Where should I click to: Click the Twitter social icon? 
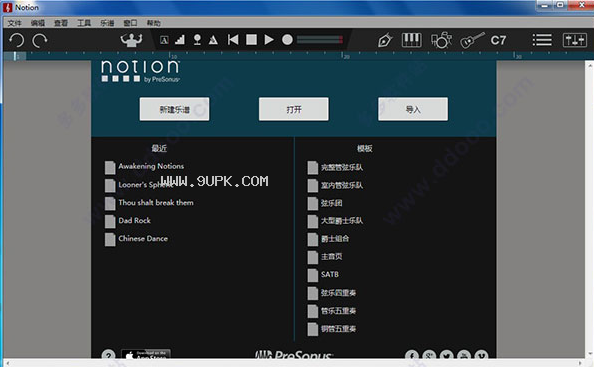click(x=447, y=355)
